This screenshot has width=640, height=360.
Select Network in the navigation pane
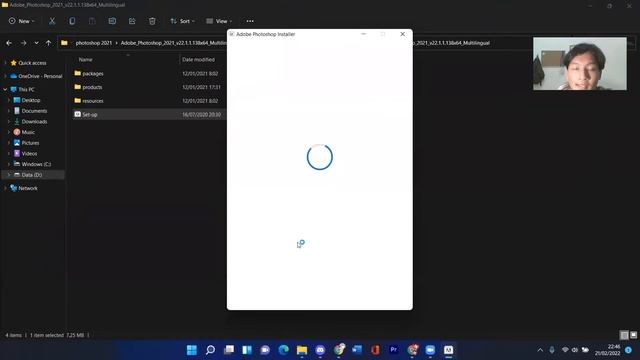[x=27, y=188]
